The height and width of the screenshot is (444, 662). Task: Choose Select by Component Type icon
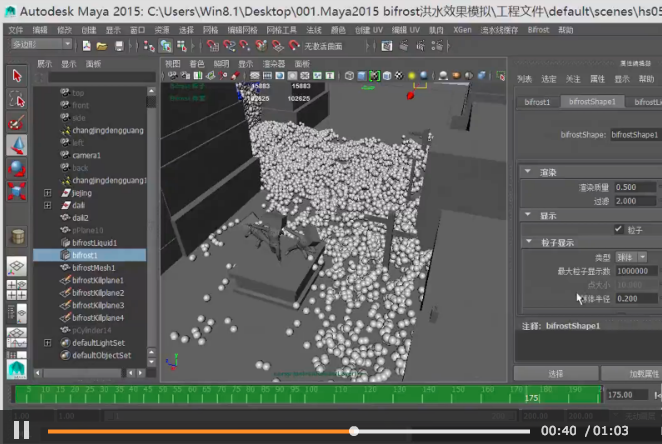(182, 46)
